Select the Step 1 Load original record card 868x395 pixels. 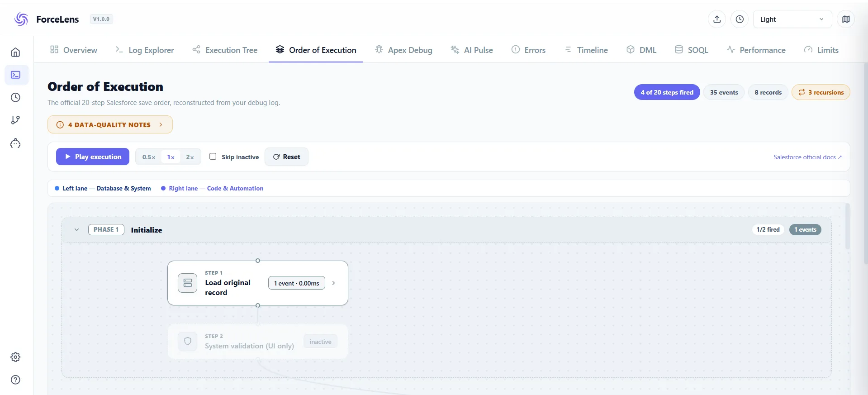258,283
